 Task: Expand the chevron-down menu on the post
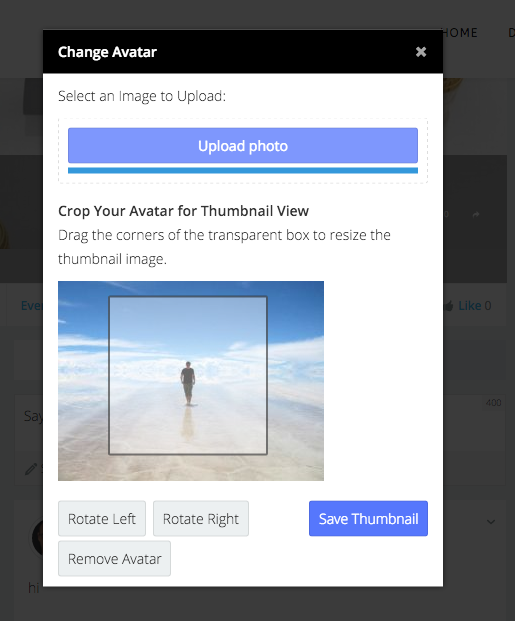pos(491,522)
